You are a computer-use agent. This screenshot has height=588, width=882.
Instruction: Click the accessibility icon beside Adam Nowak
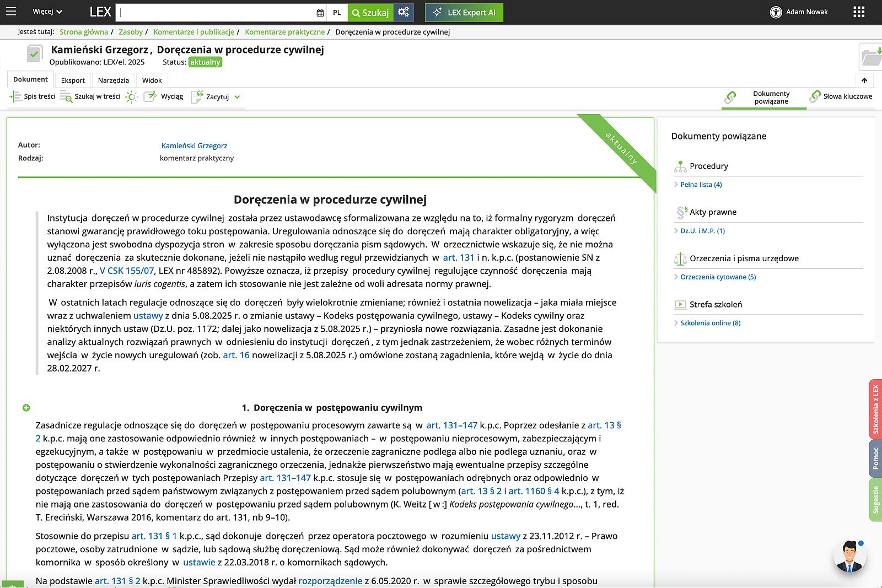click(x=776, y=12)
